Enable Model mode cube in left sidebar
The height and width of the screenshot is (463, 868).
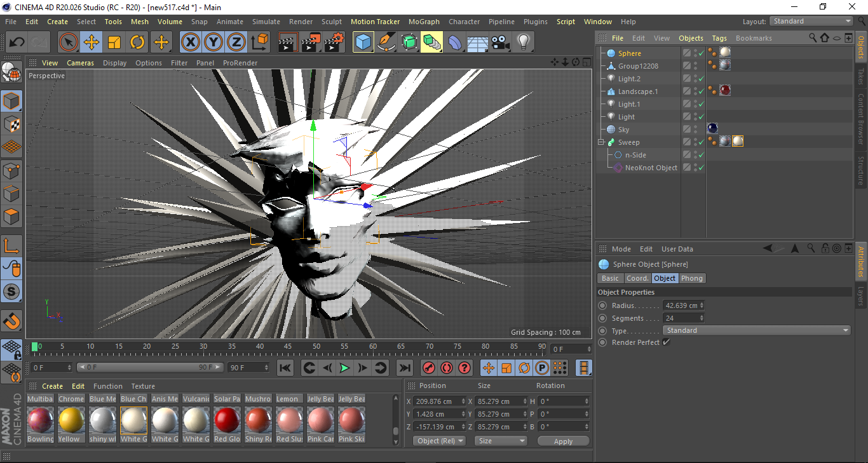[11, 102]
